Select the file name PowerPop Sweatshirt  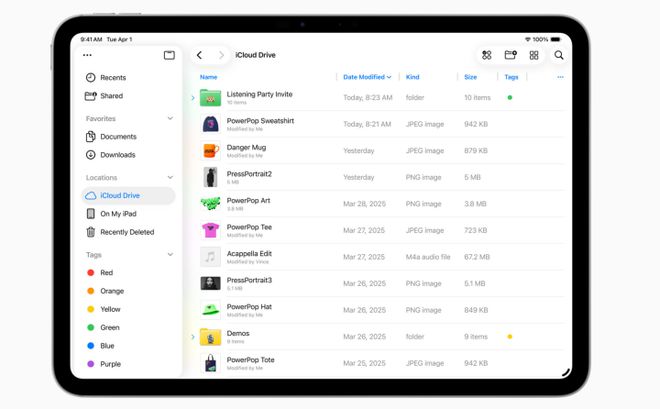260,121
